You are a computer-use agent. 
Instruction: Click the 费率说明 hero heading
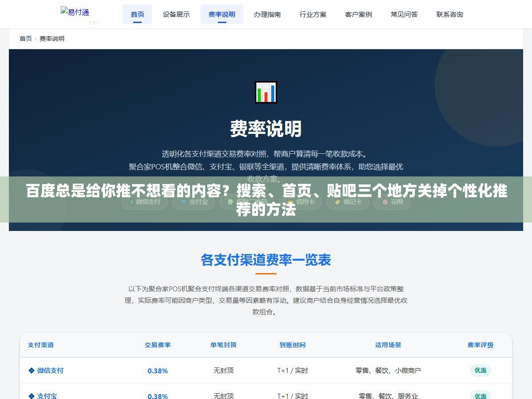266,129
